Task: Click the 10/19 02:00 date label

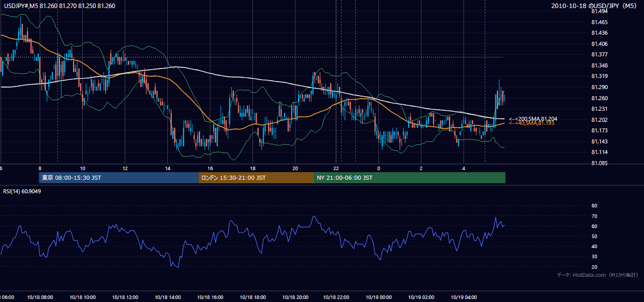Action: click(x=421, y=297)
